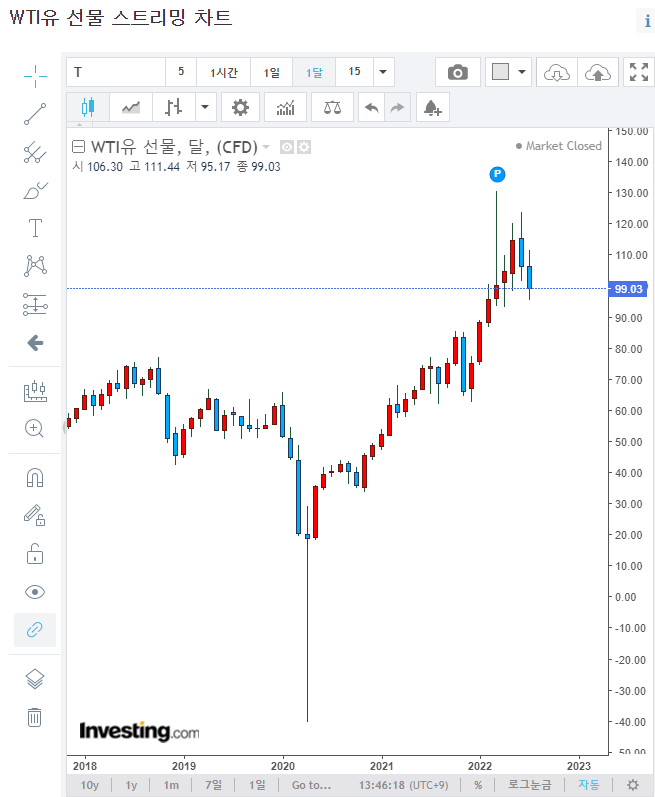The height and width of the screenshot is (797, 655).
Task: Save chart layout to the cloud
Action: point(598,72)
